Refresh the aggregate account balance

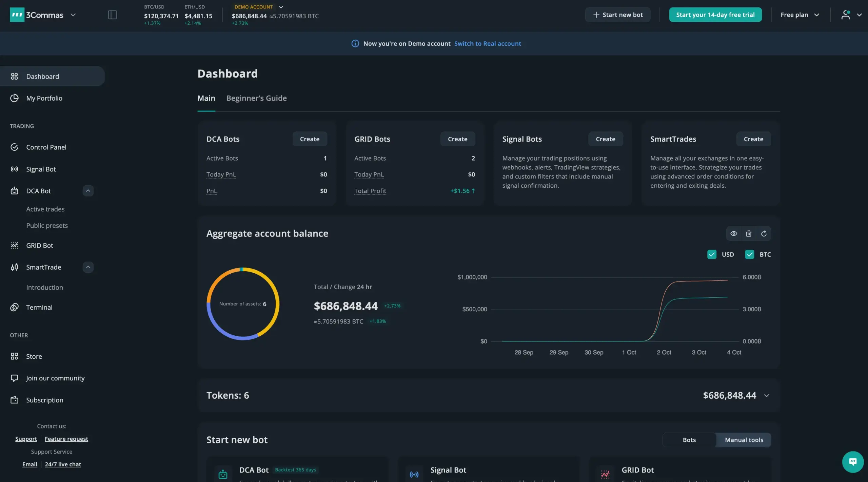764,234
